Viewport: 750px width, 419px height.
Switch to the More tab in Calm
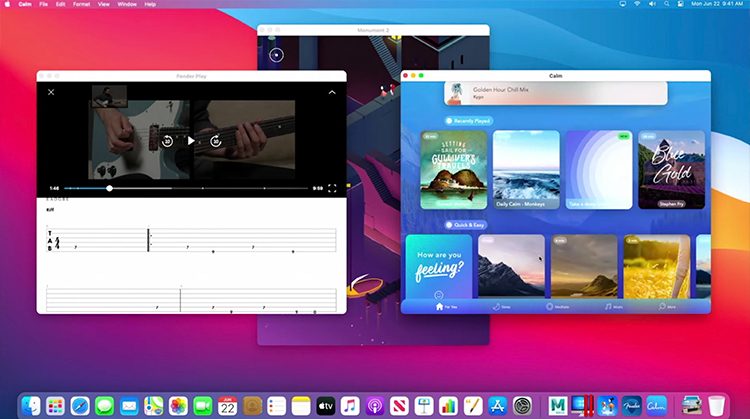pyautogui.click(x=667, y=307)
